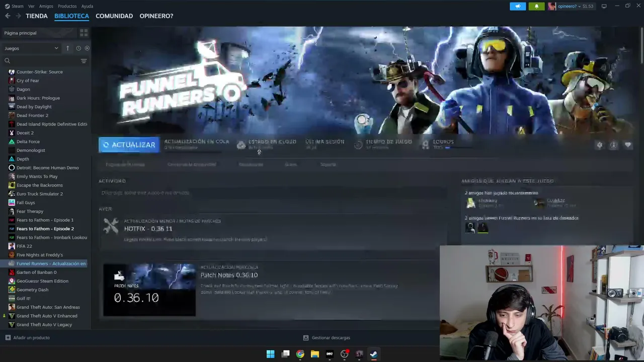Viewport: 644px width, 362px height.
Task: Click the Patch Notes 0.36.10 thumbnail
Action: [x=149, y=290]
